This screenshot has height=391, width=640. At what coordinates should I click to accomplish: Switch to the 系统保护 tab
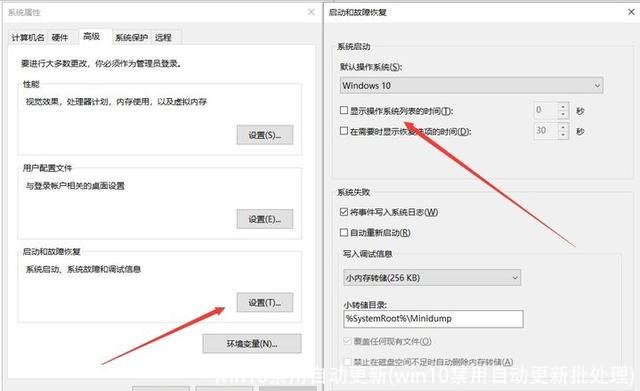coord(131,38)
